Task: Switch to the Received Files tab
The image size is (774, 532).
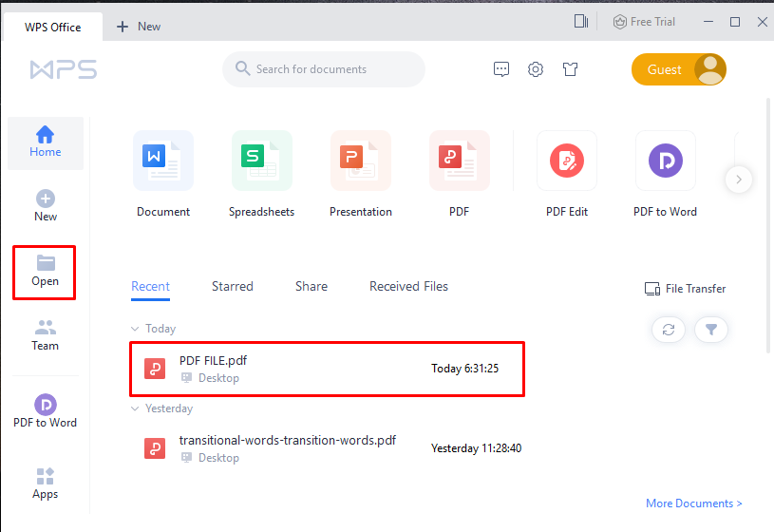Action: point(408,287)
